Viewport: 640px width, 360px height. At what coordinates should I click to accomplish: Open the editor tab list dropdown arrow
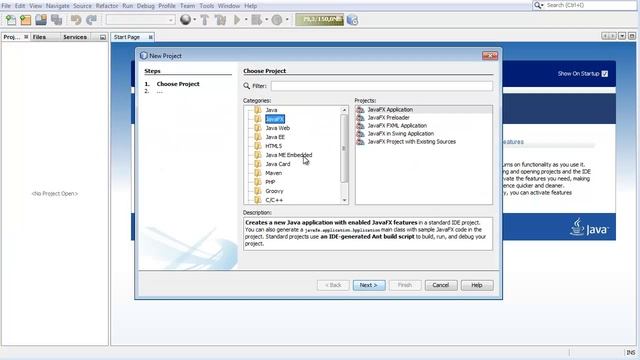coord(622,36)
